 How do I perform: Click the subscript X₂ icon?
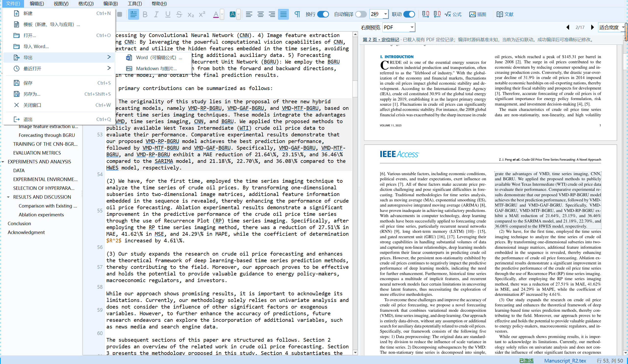click(191, 14)
